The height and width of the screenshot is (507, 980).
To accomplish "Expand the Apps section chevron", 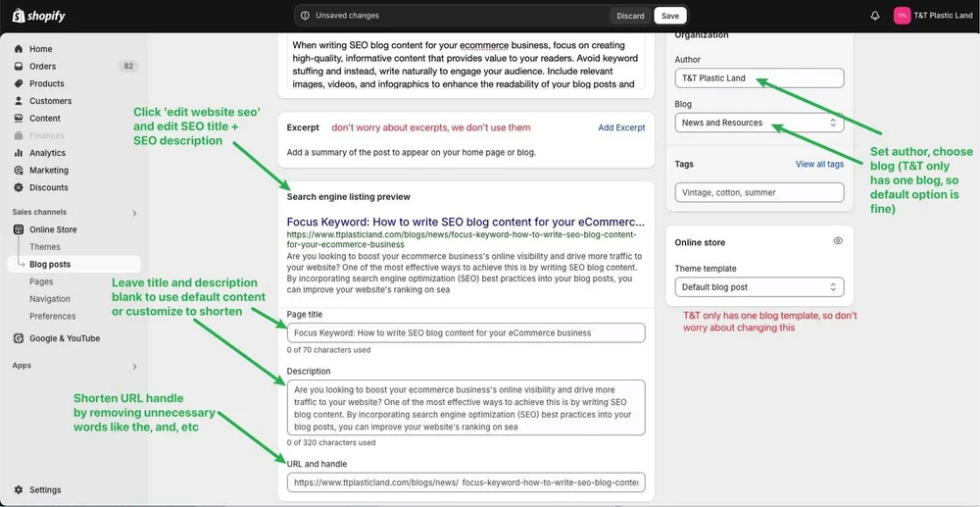I will tap(134, 367).
